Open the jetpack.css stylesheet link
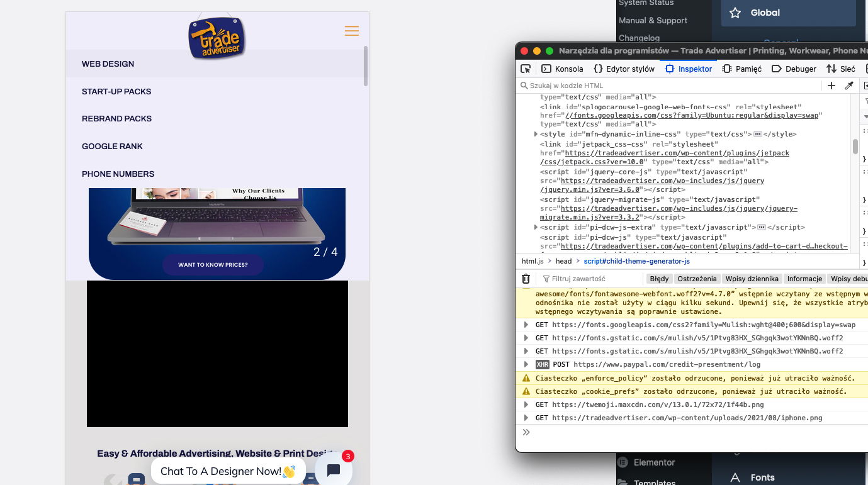 [664, 157]
